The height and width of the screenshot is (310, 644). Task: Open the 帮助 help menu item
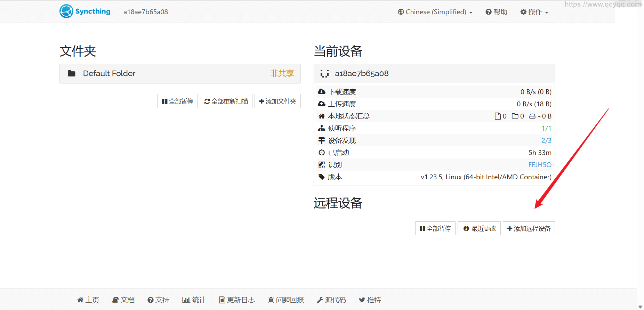coord(496,12)
